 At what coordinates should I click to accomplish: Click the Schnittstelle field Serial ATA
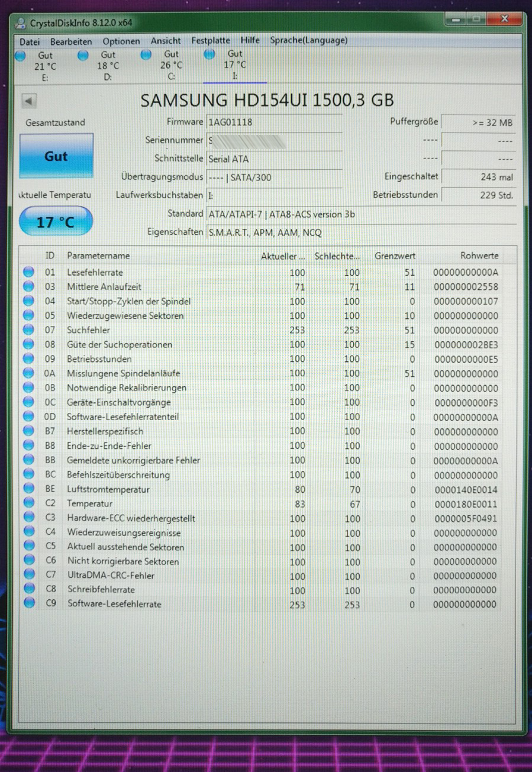point(274,159)
